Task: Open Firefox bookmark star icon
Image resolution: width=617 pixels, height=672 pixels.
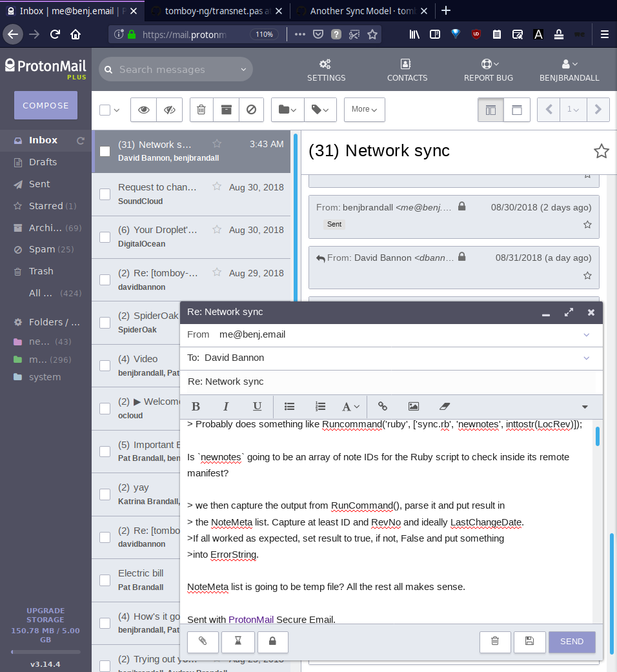Action: 372,34
